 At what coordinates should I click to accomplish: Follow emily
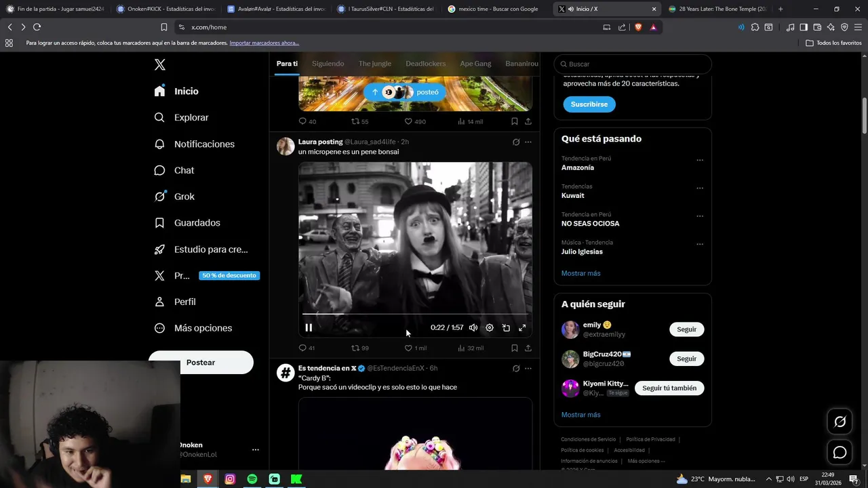click(x=686, y=329)
